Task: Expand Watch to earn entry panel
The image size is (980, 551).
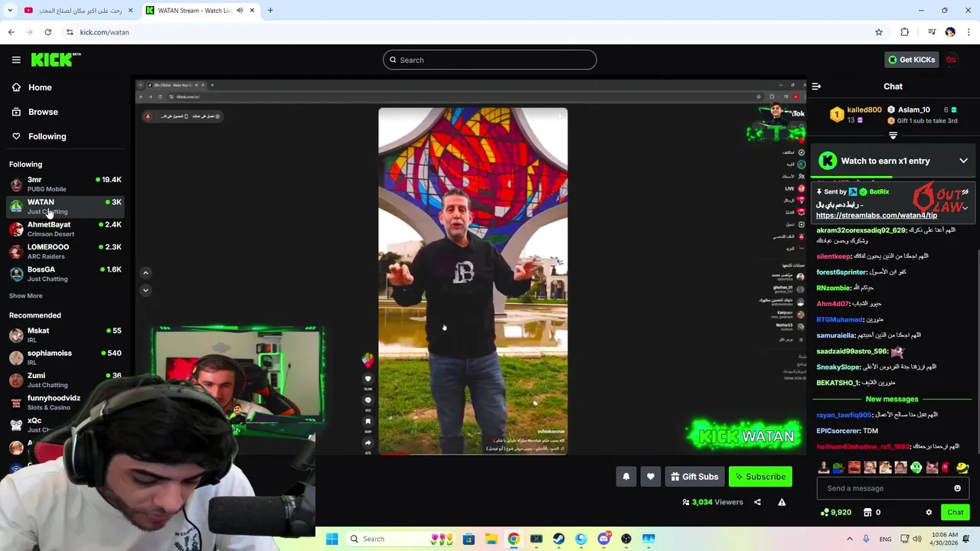Action: coord(963,161)
